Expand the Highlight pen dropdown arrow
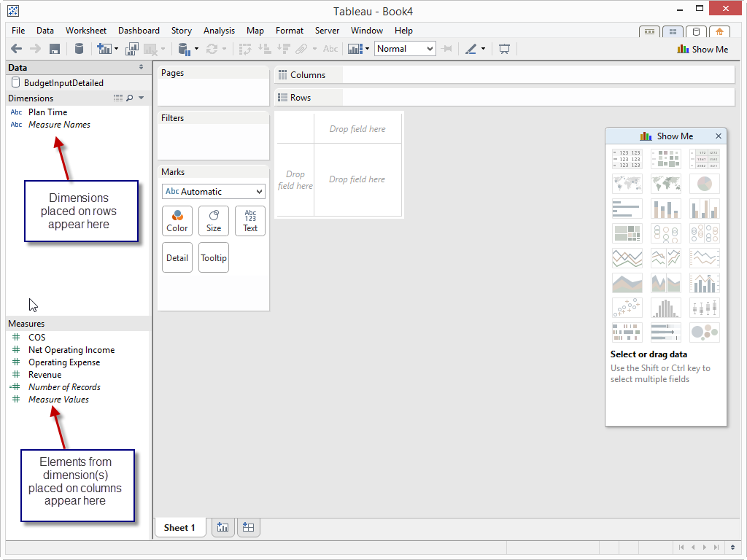Image resolution: width=747 pixels, height=560 pixels. pos(483,49)
